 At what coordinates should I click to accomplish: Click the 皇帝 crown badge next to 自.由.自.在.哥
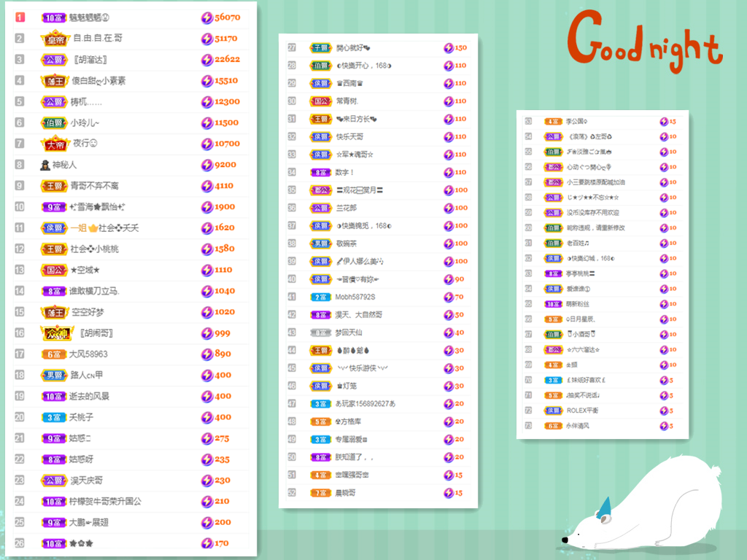[x=55, y=39]
